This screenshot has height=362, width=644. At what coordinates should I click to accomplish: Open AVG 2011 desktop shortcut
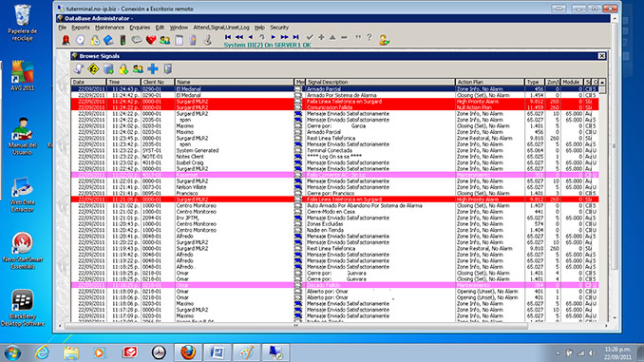(x=22, y=76)
